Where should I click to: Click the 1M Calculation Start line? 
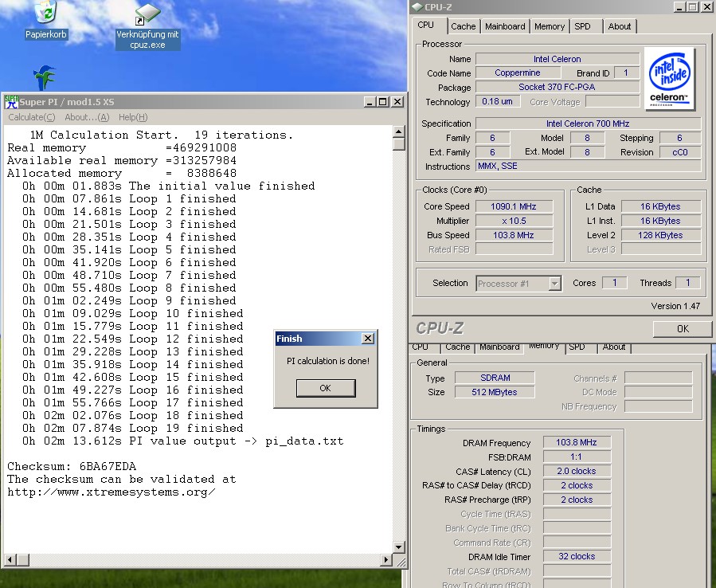coord(161,135)
